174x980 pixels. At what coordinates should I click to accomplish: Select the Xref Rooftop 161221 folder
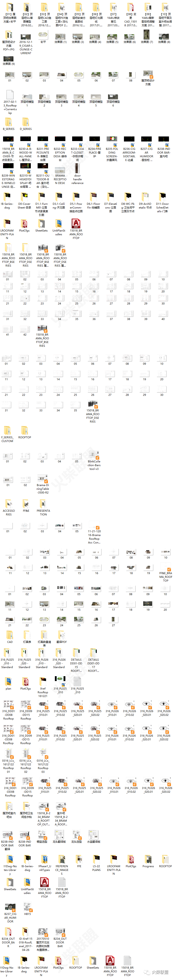[x=43, y=687]
